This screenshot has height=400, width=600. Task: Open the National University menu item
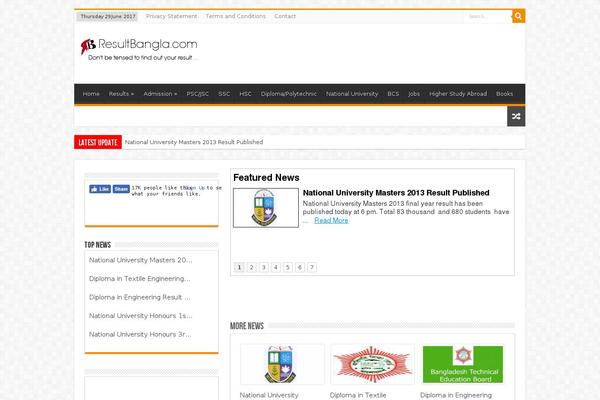pyautogui.click(x=352, y=94)
